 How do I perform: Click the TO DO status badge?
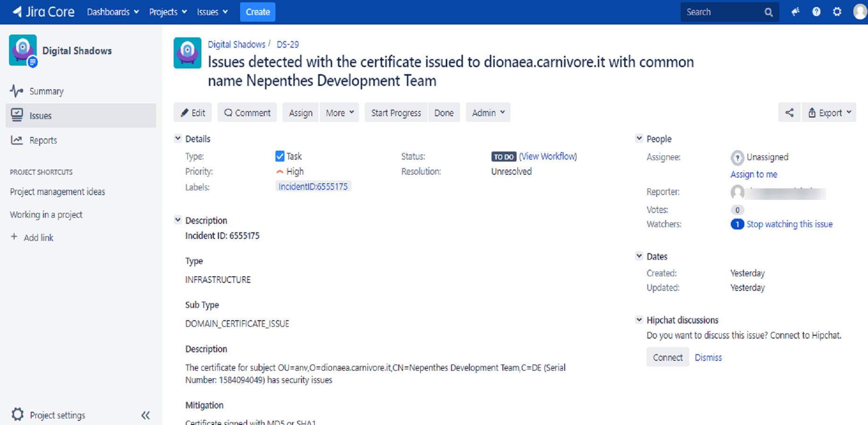504,157
